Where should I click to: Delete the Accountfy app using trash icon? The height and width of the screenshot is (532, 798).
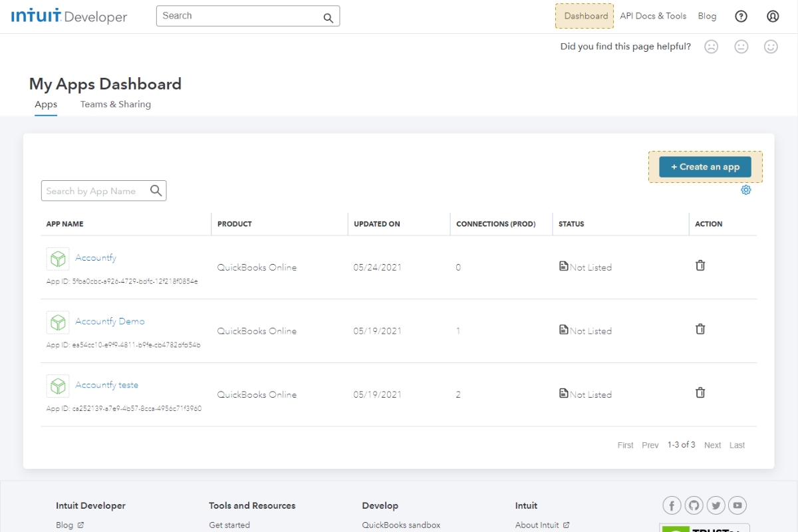tap(700, 265)
